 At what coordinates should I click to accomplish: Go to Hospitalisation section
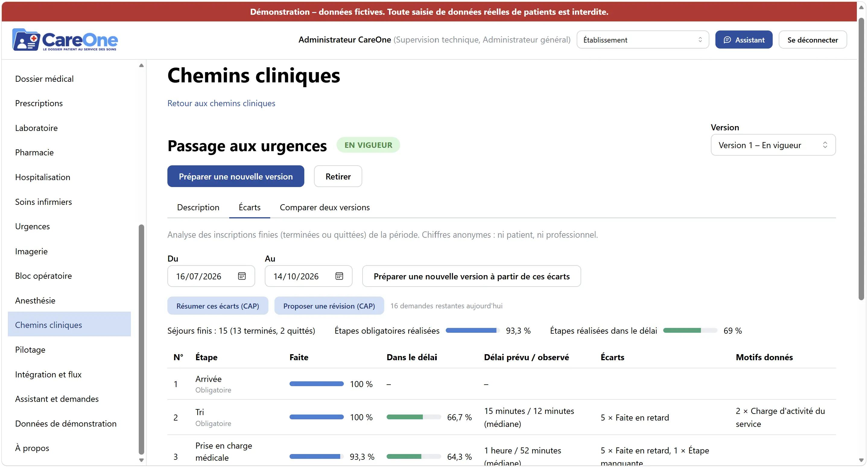click(69, 177)
